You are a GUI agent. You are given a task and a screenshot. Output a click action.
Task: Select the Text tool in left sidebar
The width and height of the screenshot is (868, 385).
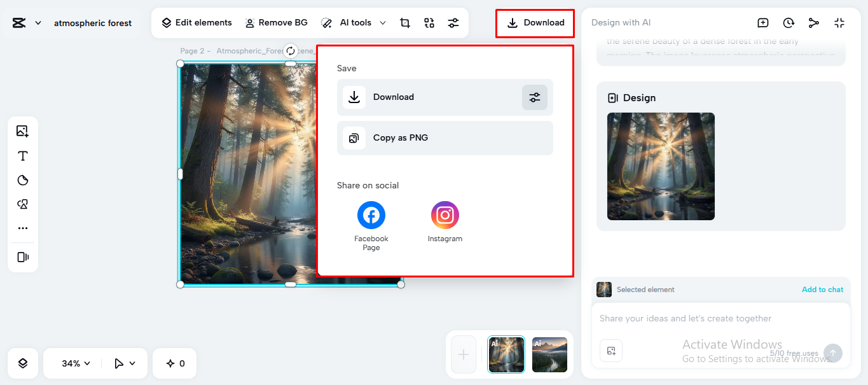(x=23, y=156)
